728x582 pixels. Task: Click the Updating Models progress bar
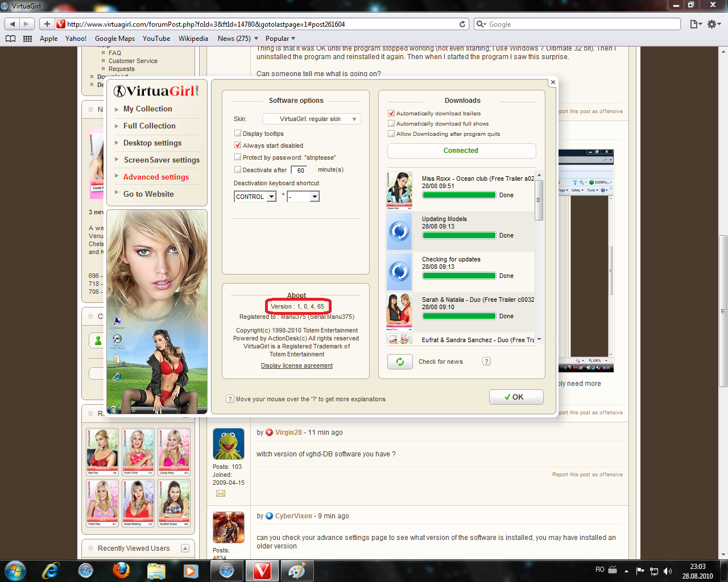(459, 235)
